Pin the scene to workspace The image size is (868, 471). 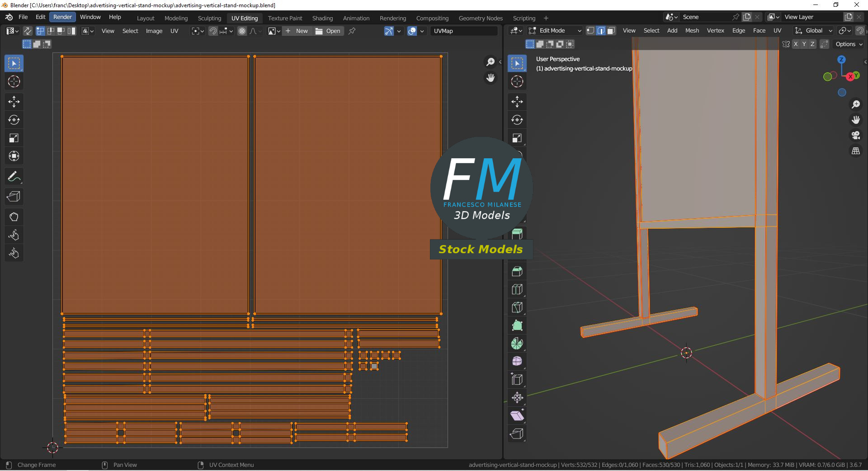(x=736, y=17)
